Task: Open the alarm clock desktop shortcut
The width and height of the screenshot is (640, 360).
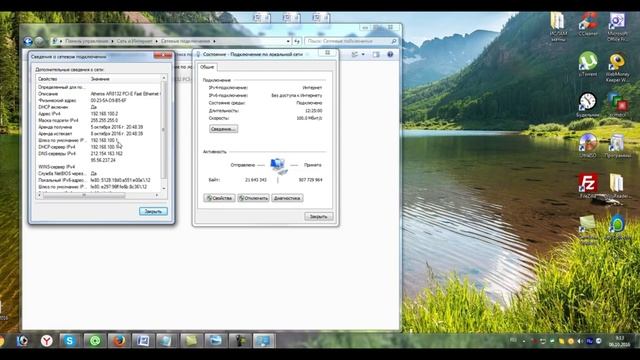Action: pos(588,104)
